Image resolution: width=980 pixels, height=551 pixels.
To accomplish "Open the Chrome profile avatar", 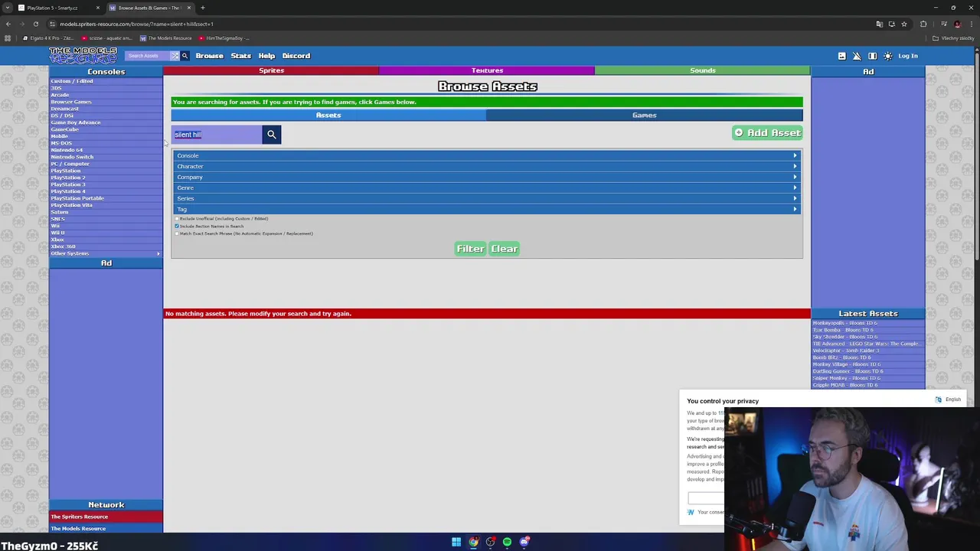I will (957, 24).
